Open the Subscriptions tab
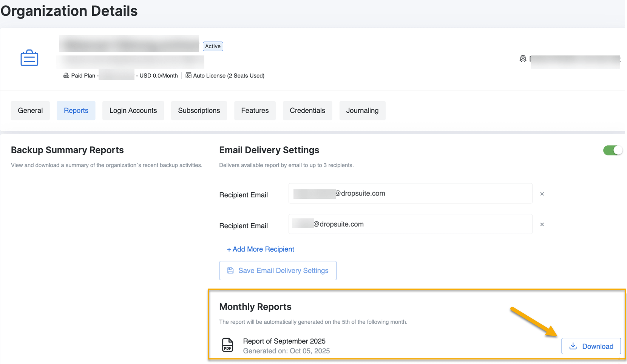This screenshot has height=364, width=627. point(199,111)
